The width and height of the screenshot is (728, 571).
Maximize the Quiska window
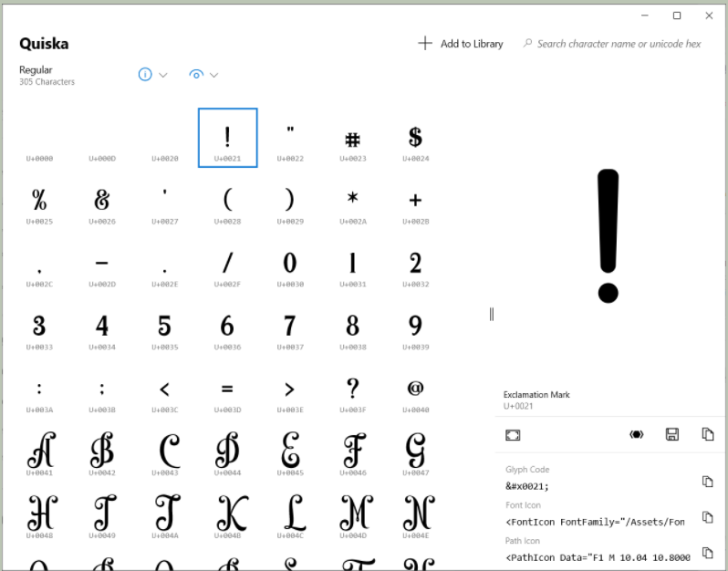677,16
